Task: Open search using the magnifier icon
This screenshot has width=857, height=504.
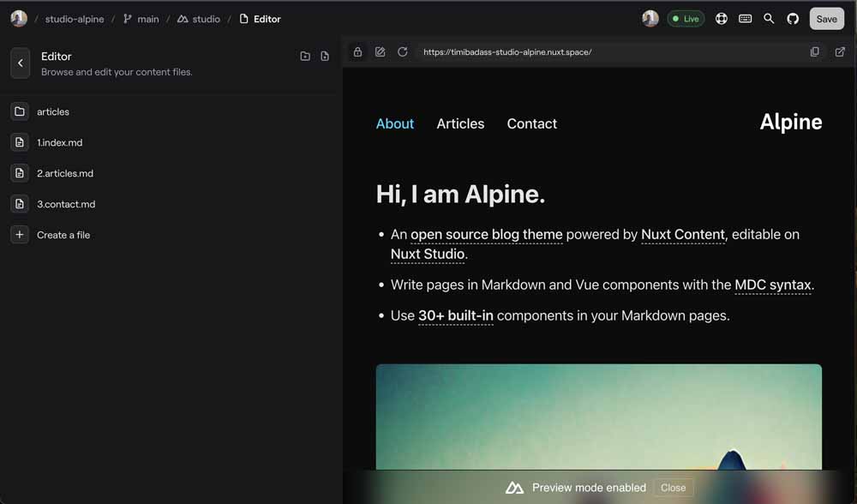Action: tap(769, 18)
